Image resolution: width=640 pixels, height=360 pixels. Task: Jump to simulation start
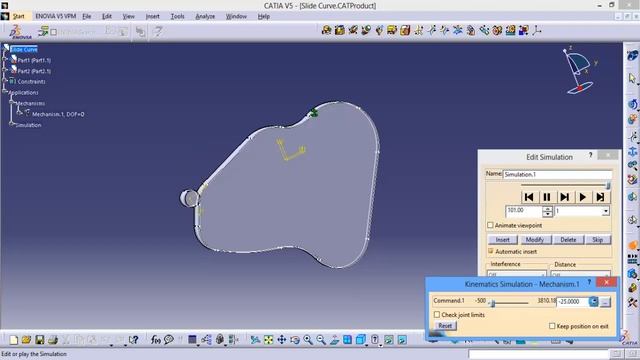tap(529, 197)
